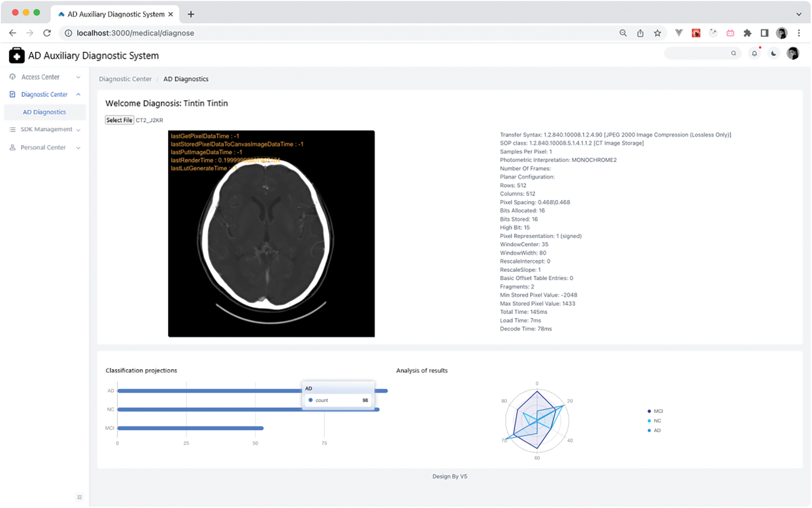Expand the SDK Management menu
Viewport: 812px width, 508px height.
tap(46, 130)
